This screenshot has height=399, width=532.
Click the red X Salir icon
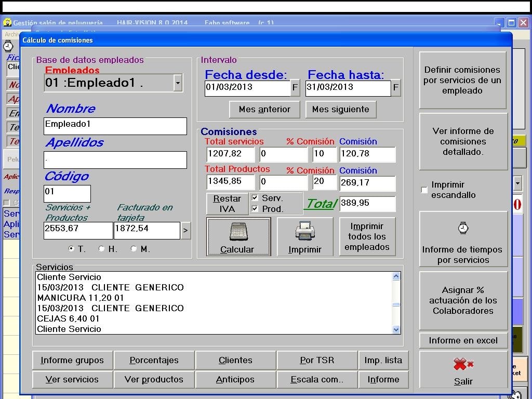pos(463,365)
